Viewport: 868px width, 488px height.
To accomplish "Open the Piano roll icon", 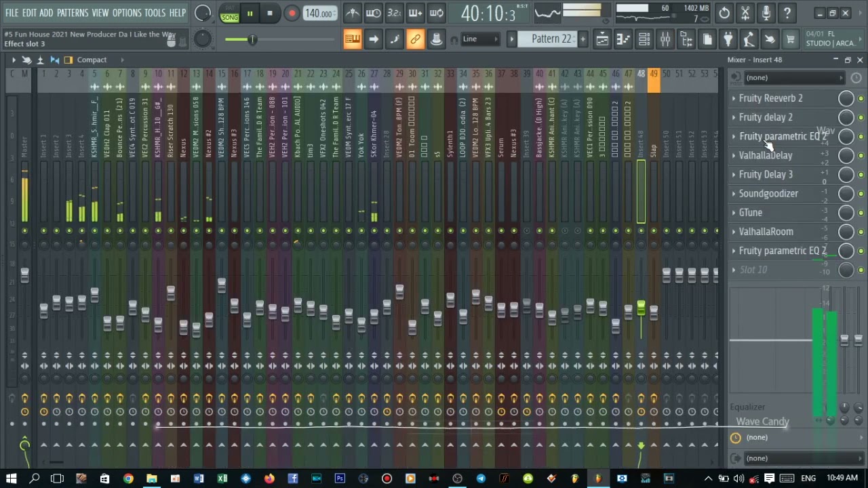I will (x=623, y=40).
